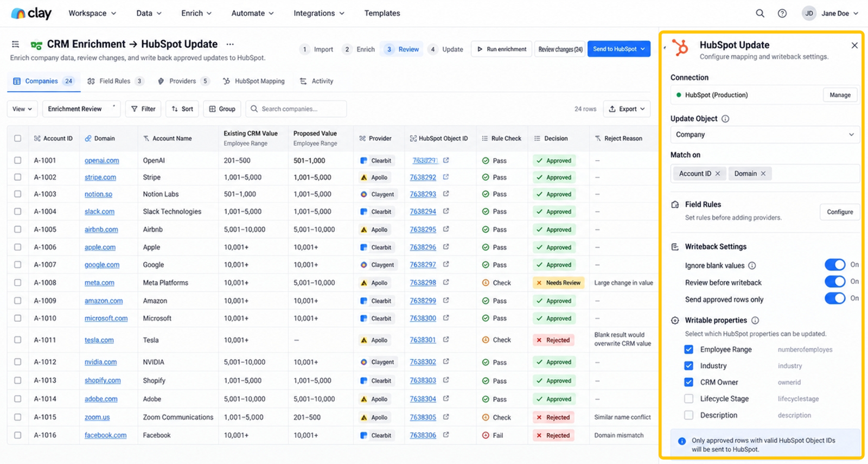Close the HubSpot Update panel
This screenshot has width=868, height=464.
click(x=854, y=46)
